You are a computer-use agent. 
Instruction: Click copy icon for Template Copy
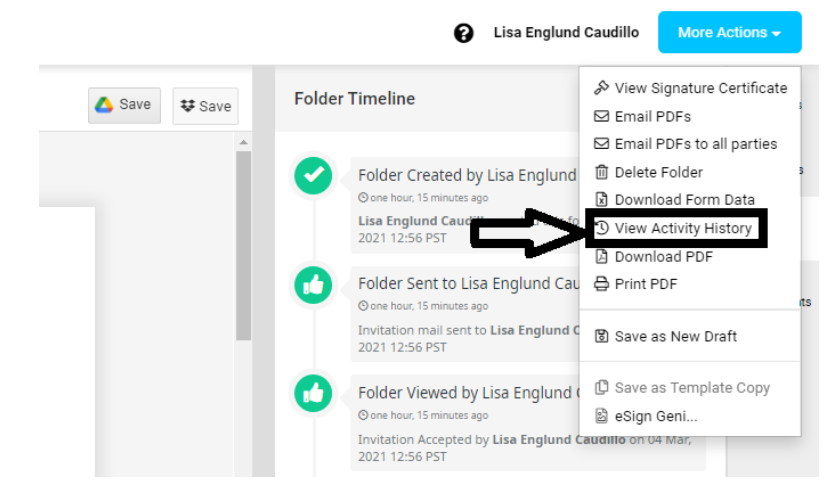tap(601, 387)
